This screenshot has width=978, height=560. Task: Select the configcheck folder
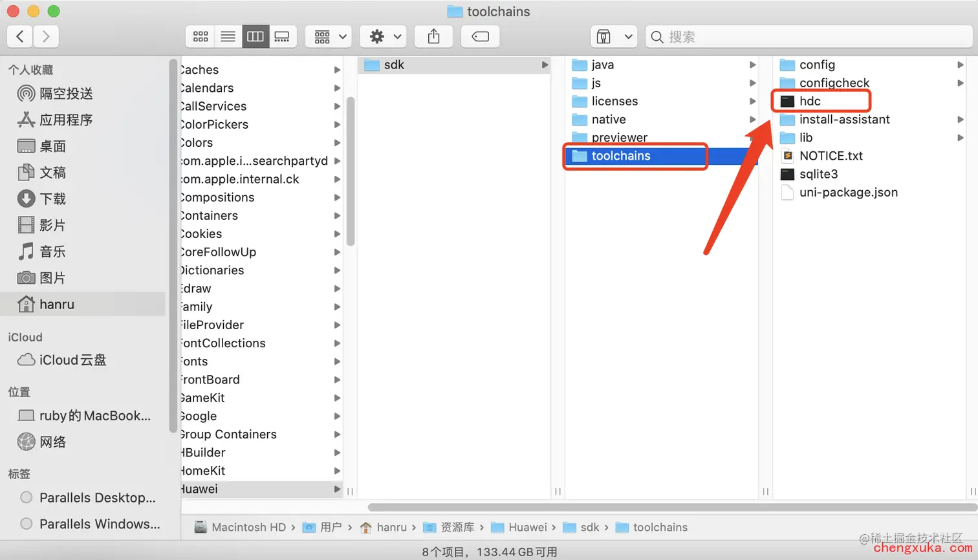[869, 83]
